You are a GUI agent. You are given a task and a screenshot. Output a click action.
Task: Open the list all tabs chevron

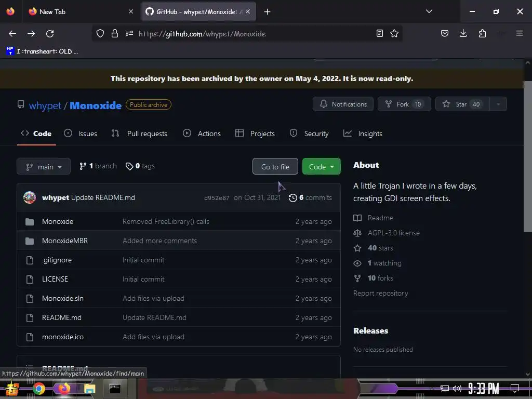tap(429, 11)
